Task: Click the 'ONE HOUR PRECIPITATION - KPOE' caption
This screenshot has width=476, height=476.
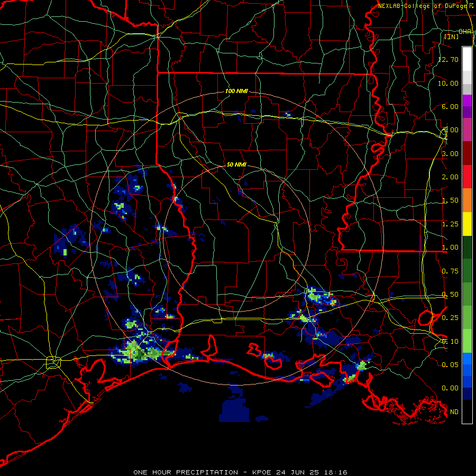Action: (202, 472)
